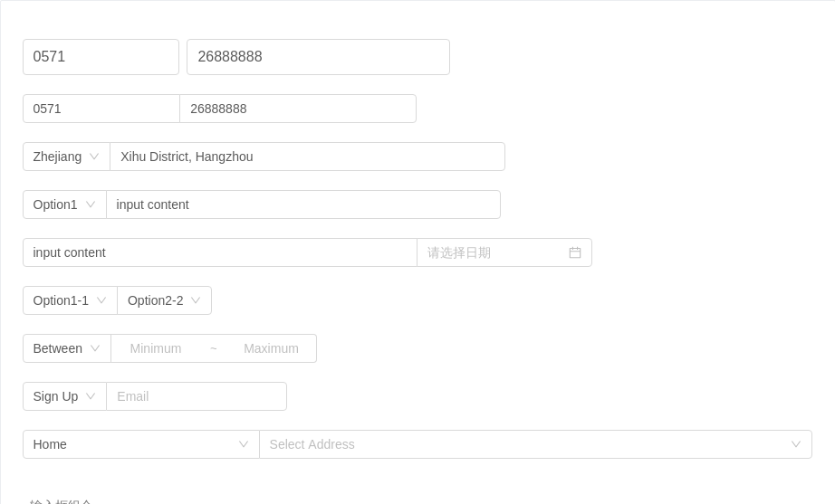Click the compact 26888888 input in second row
835x504 pixels.
298,109
